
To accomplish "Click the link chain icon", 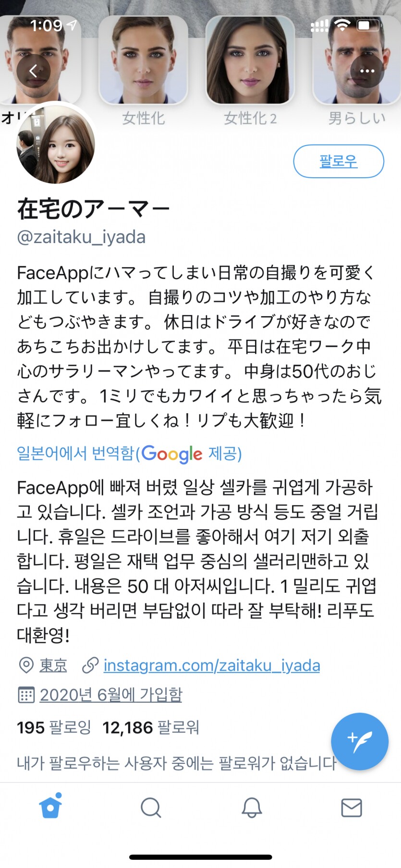I will click(90, 665).
